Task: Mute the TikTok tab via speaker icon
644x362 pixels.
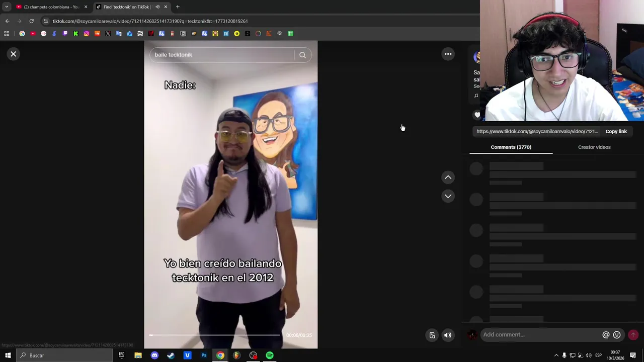Action: [x=157, y=7]
